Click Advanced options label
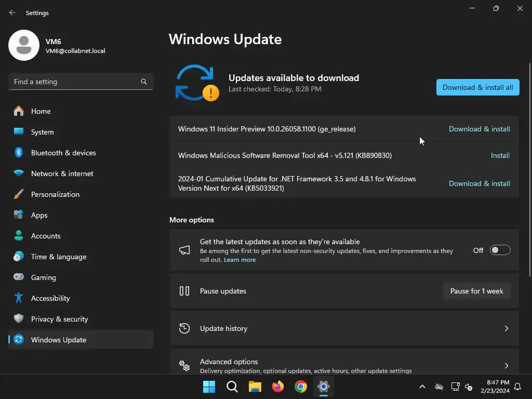 click(229, 362)
